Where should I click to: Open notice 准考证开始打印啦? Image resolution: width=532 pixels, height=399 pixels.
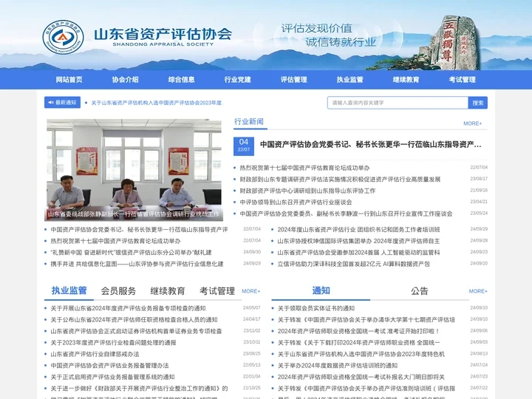358,331
